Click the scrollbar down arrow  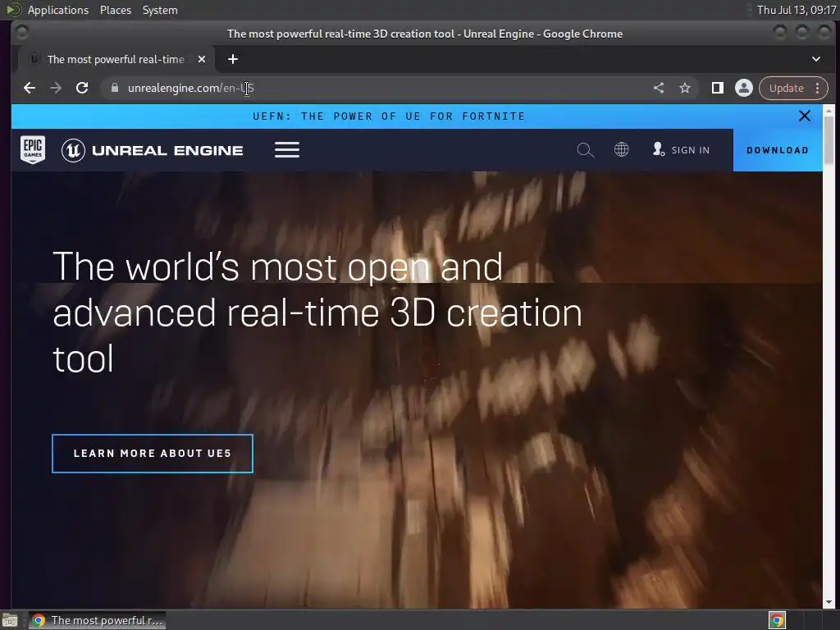click(x=829, y=602)
